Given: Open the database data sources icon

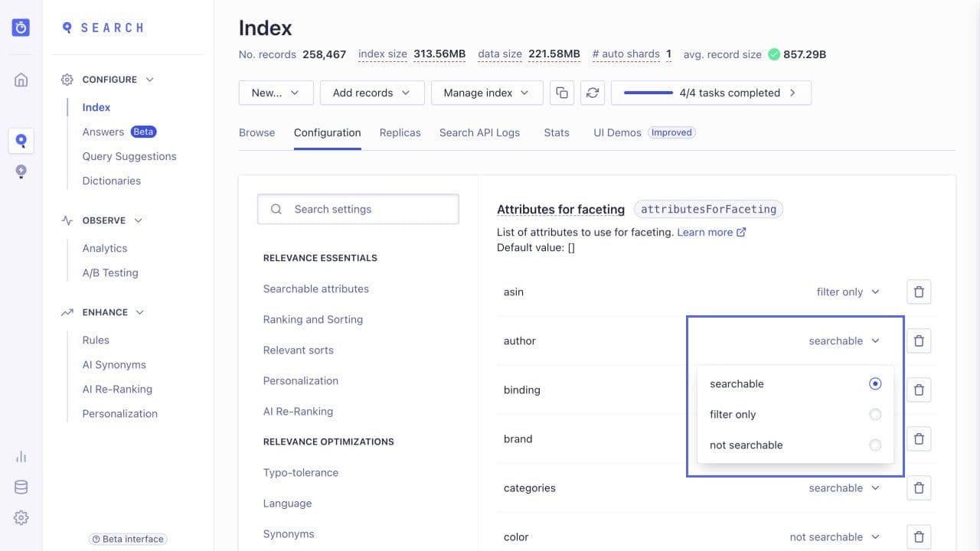Looking at the screenshot, I should tap(21, 487).
